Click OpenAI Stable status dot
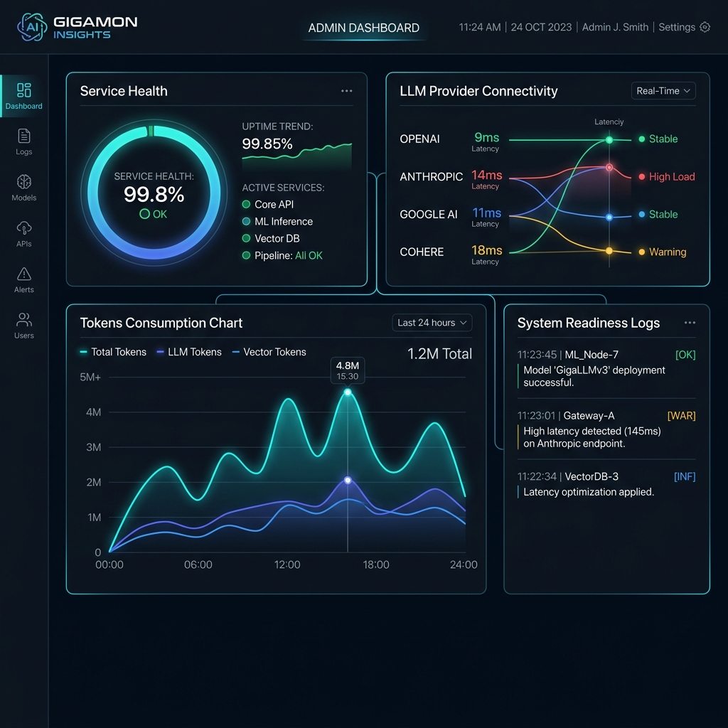The image size is (728, 728). tap(642, 139)
